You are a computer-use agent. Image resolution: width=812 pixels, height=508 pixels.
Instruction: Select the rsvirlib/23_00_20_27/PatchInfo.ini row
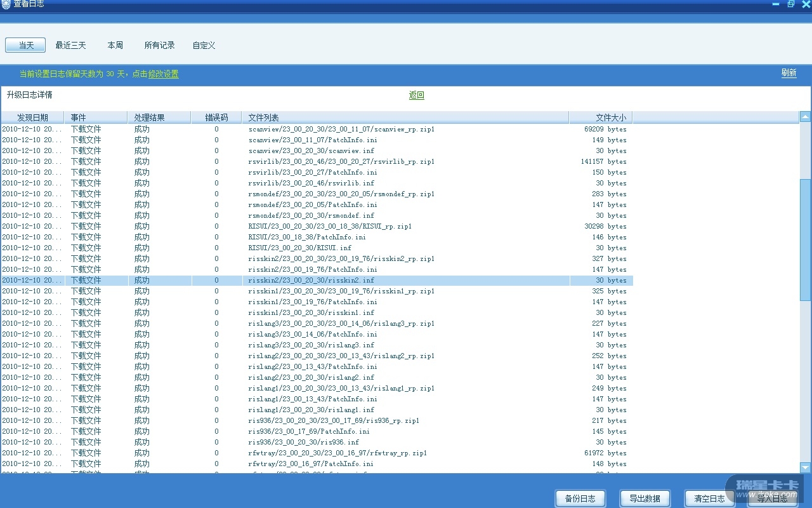pos(317,172)
